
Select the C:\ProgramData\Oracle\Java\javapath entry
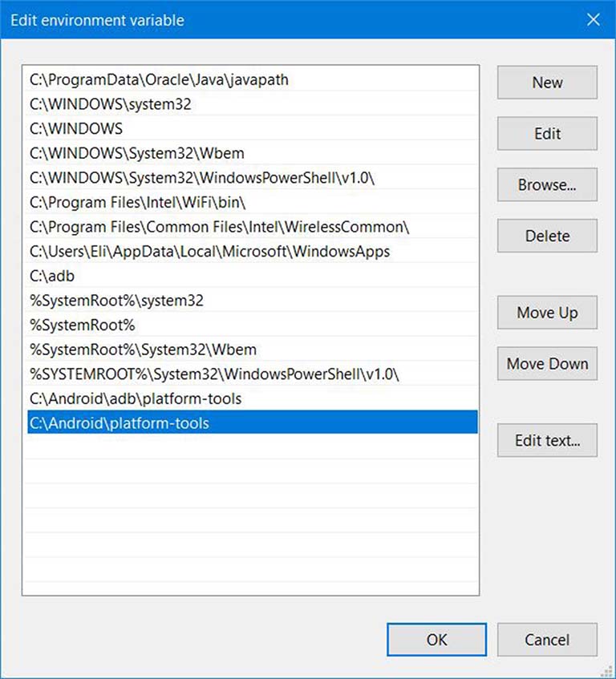tap(252, 79)
